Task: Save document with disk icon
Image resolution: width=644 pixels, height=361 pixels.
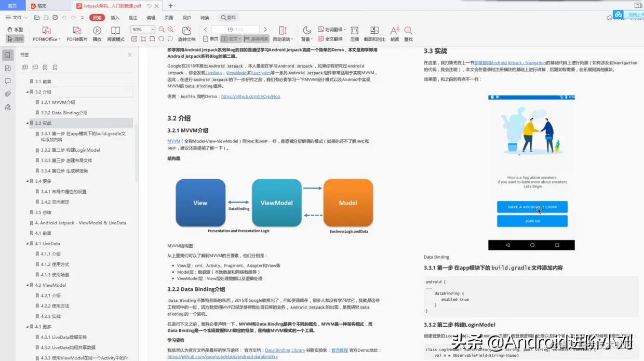Action: tap(46, 18)
